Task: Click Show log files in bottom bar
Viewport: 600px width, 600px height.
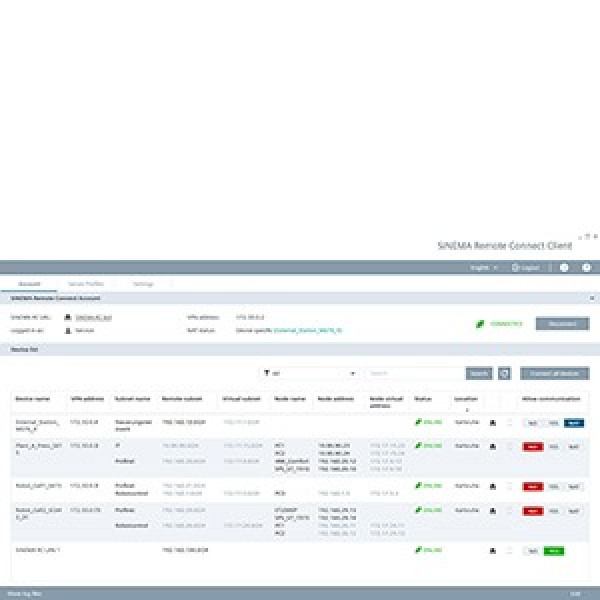Action: pyautogui.click(x=24, y=593)
